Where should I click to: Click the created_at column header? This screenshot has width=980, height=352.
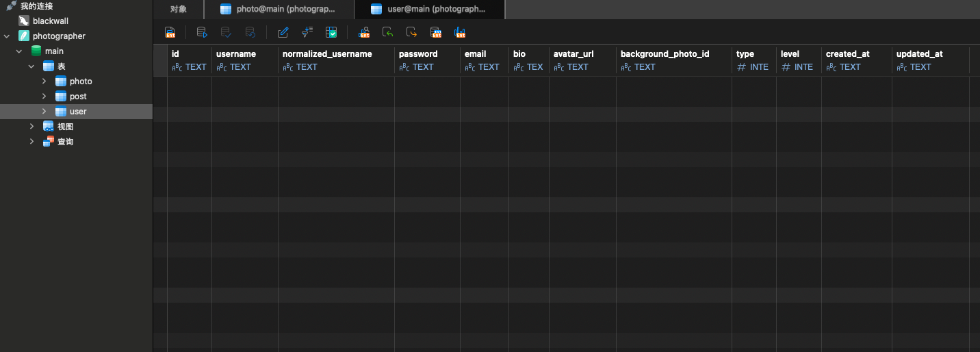pyautogui.click(x=857, y=60)
